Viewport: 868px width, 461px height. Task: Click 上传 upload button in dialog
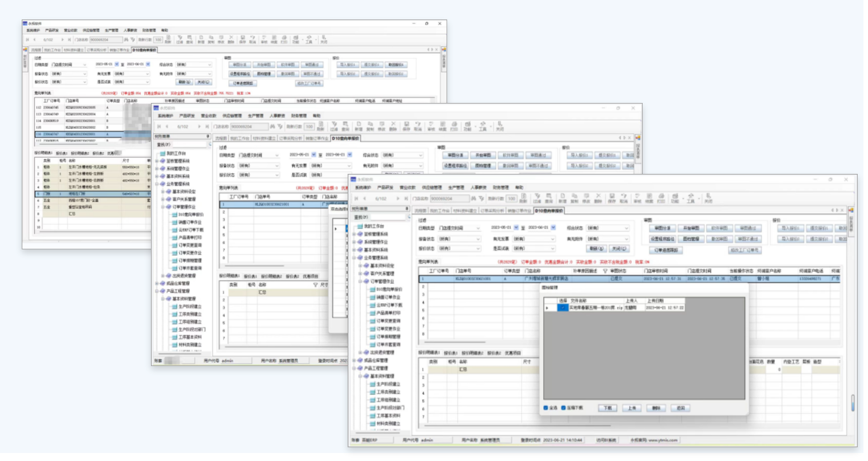coord(631,408)
